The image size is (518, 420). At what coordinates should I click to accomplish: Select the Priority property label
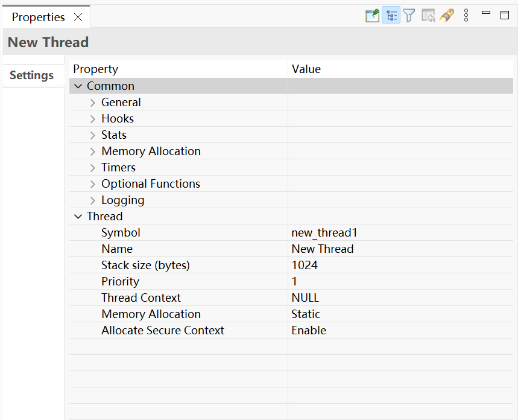tap(120, 281)
